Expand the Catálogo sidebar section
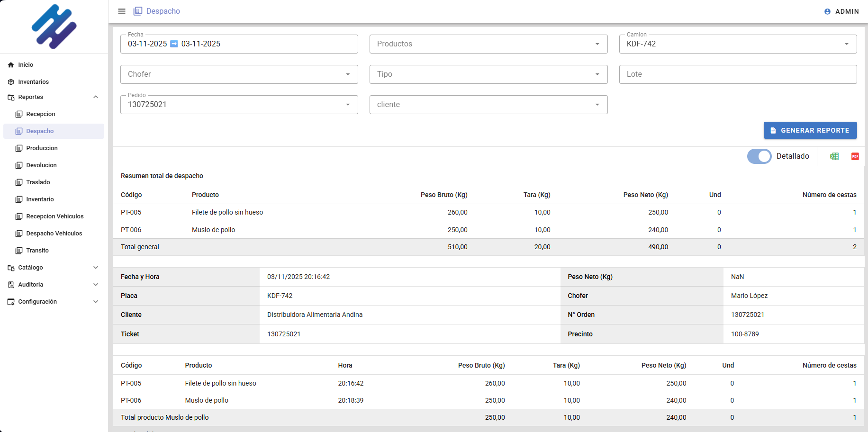The width and height of the screenshot is (868, 432). (96, 268)
